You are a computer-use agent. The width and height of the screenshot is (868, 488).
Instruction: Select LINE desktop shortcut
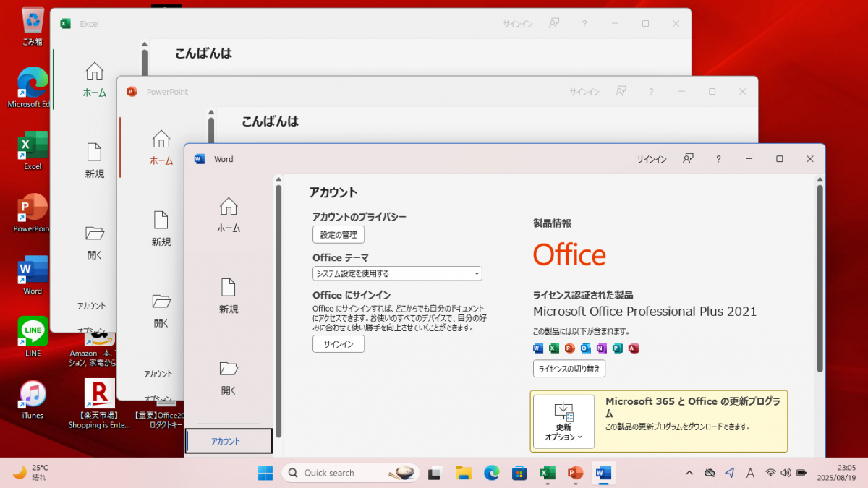pos(33,337)
